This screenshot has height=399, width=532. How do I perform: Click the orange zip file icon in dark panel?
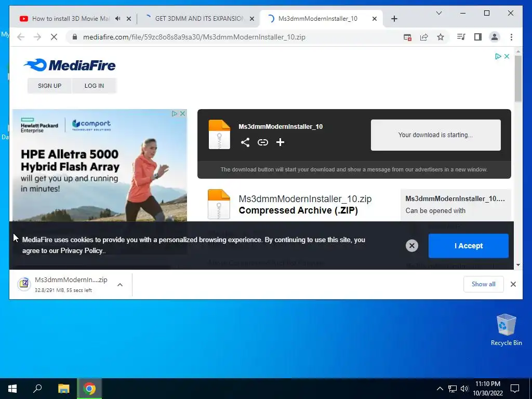(219, 135)
